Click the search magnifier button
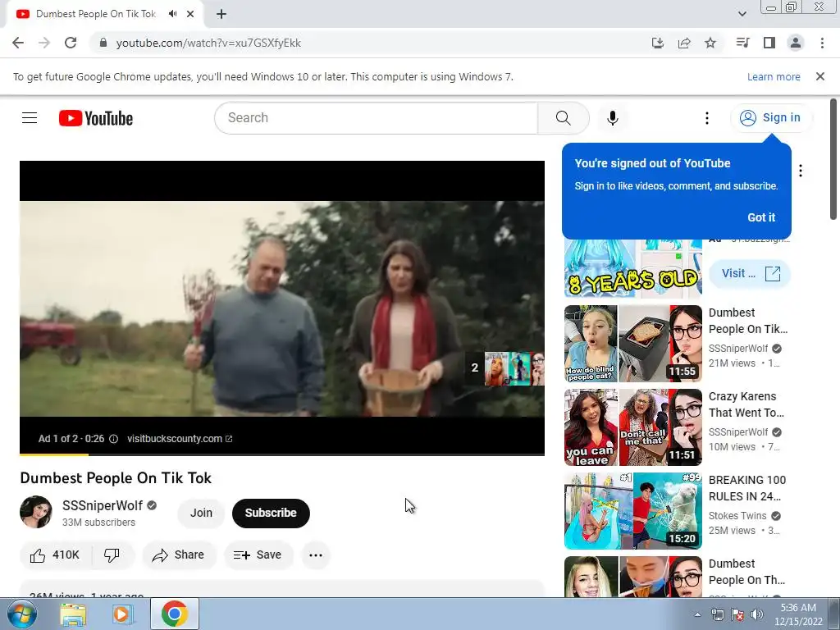Screen dimensions: 840x630 click(563, 118)
